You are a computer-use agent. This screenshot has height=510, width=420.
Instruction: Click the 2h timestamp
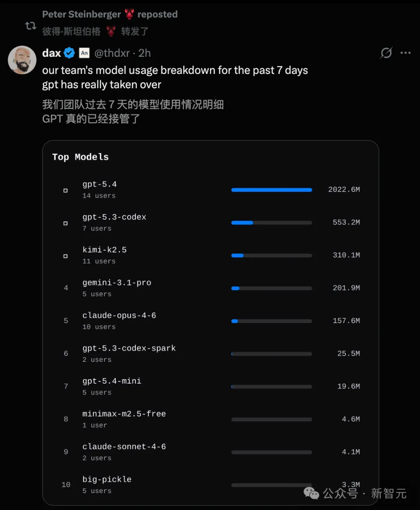(x=145, y=53)
